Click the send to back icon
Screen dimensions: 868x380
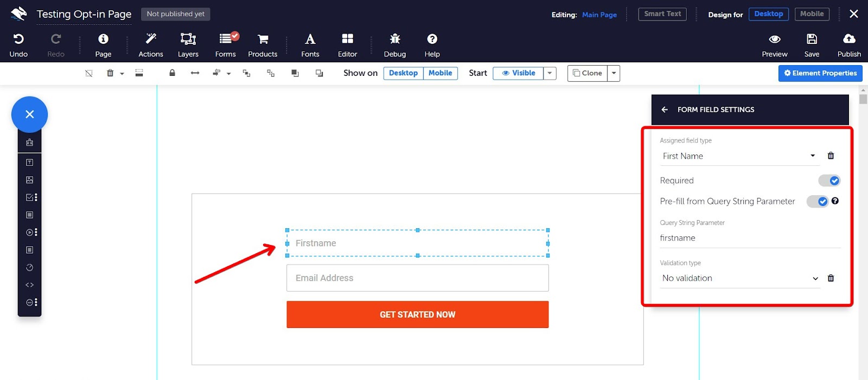pyautogui.click(x=319, y=73)
